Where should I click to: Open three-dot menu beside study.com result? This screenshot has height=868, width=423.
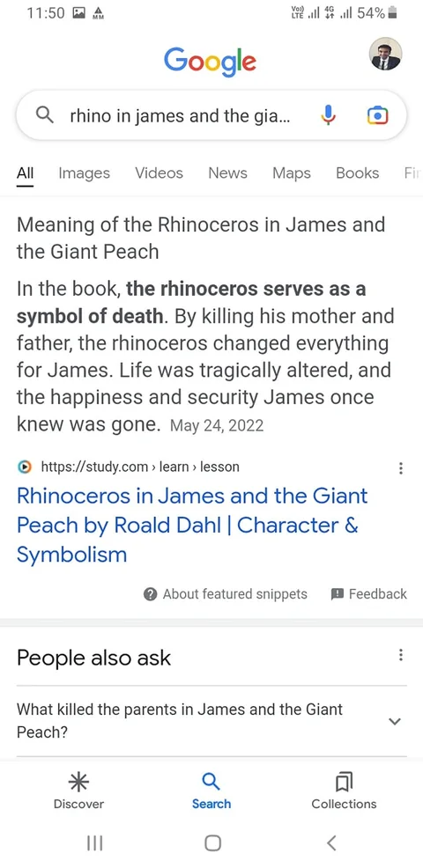tap(400, 468)
